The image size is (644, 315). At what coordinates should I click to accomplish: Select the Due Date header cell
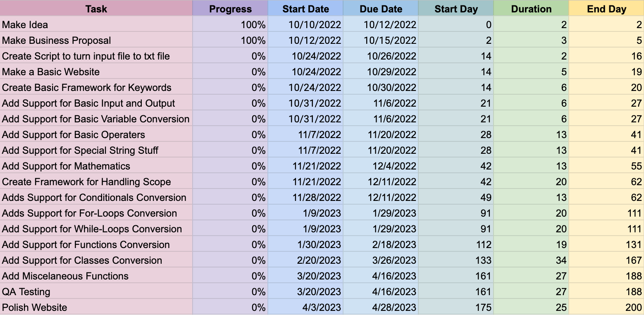[380, 9]
